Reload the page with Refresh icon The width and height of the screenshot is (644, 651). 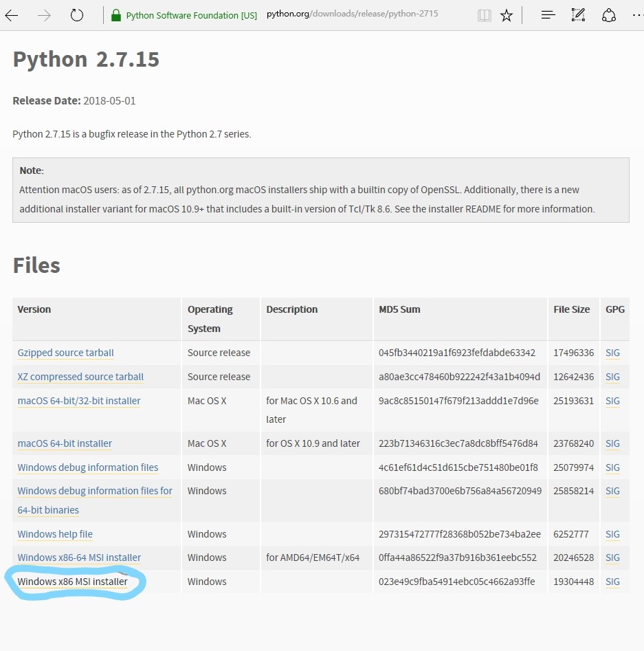pos(77,15)
